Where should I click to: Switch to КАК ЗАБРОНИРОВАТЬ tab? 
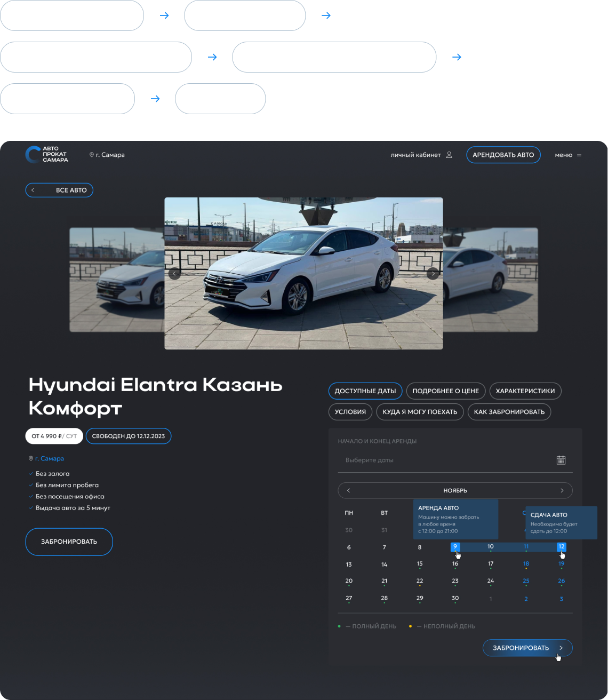[509, 412]
